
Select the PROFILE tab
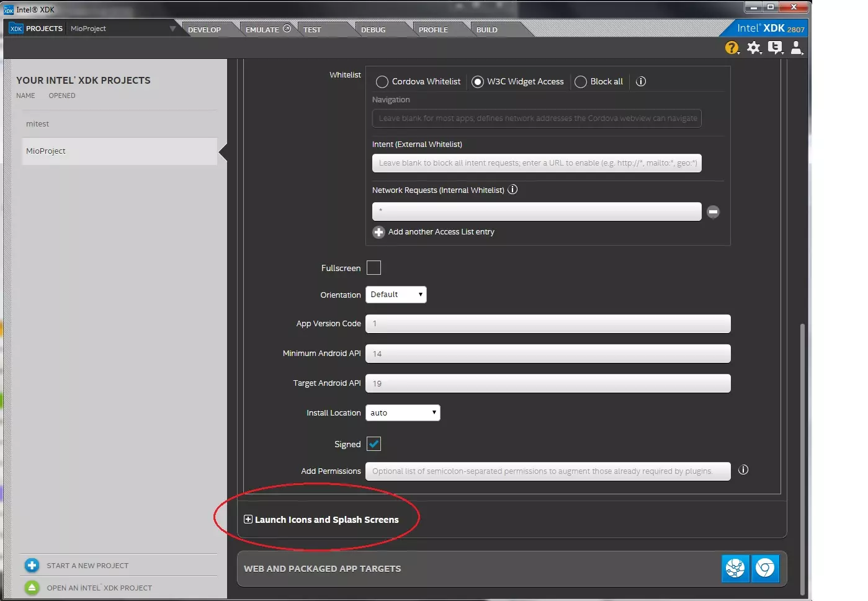(x=433, y=30)
